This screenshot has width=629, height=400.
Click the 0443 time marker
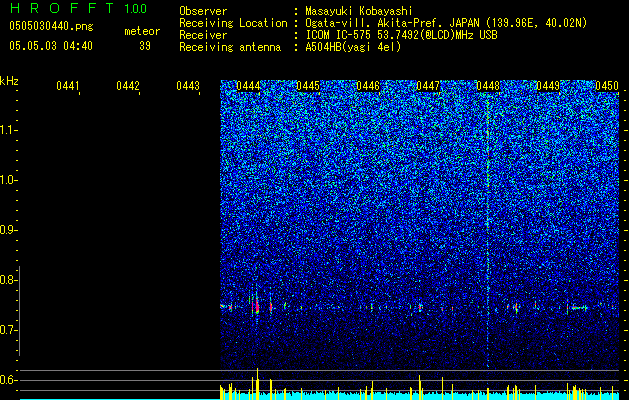pyautogui.click(x=188, y=86)
